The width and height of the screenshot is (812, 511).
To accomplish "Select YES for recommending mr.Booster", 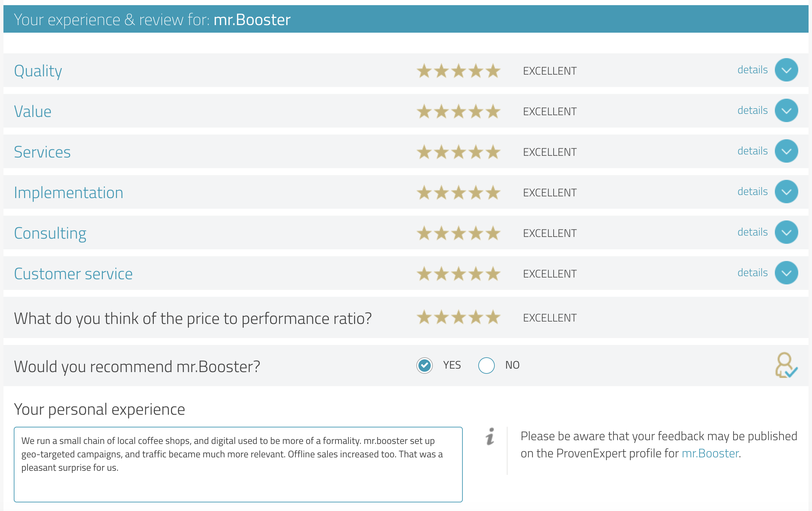I will pyautogui.click(x=425, y=365).
